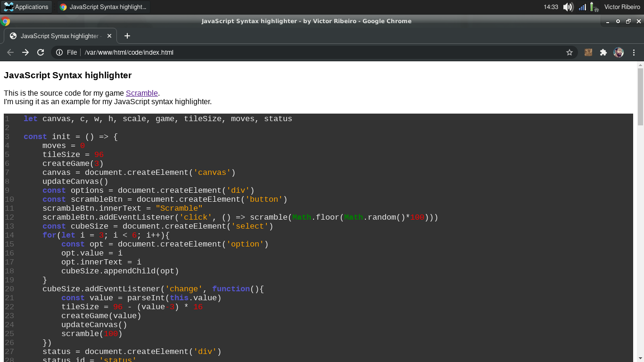Click the page's vertical scrollbar thumb

point(640,97)
